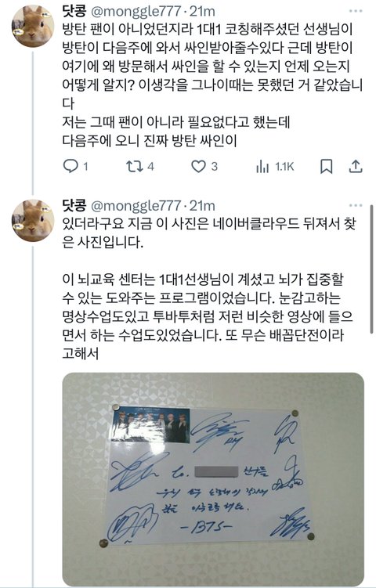The image size is (376, 588).
Task: Retweet the first tweet
Action: (134, 166)
